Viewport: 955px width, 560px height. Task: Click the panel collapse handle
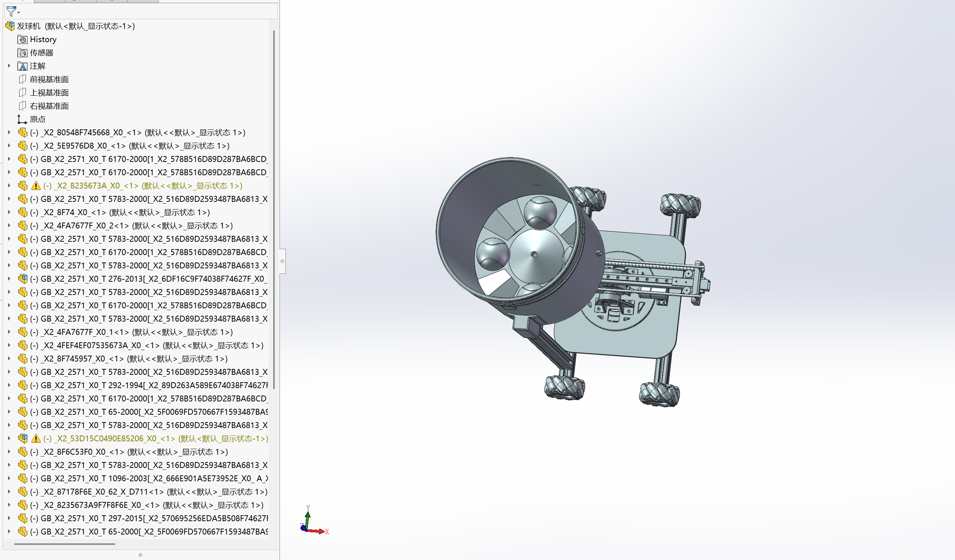click(x=282, y=261)
